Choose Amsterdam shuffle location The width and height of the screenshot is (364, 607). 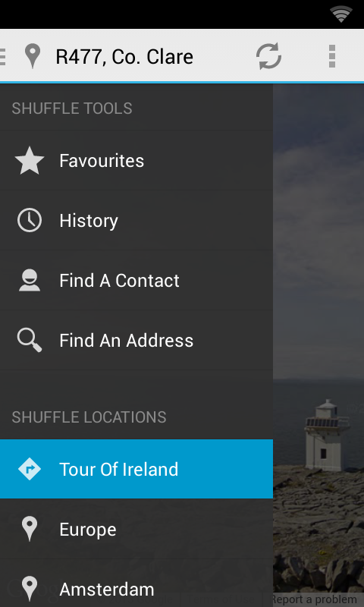(x=136, y=589)
